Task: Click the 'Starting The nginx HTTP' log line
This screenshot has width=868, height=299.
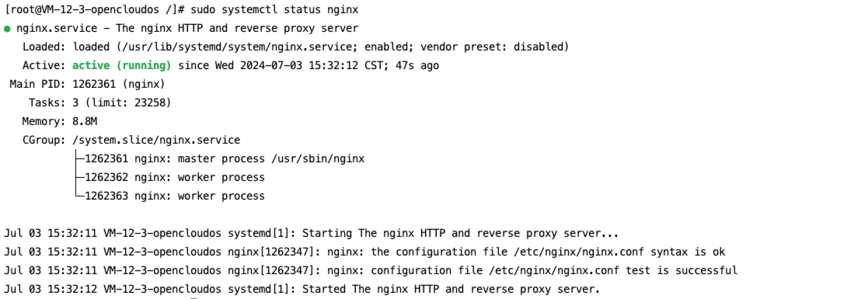Action: coord(311,233)
